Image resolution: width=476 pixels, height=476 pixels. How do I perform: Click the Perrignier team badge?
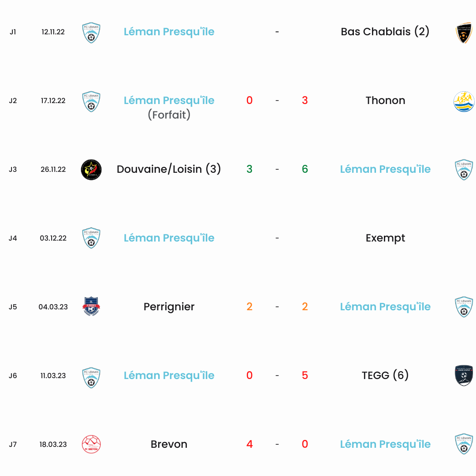pos(91,307)
